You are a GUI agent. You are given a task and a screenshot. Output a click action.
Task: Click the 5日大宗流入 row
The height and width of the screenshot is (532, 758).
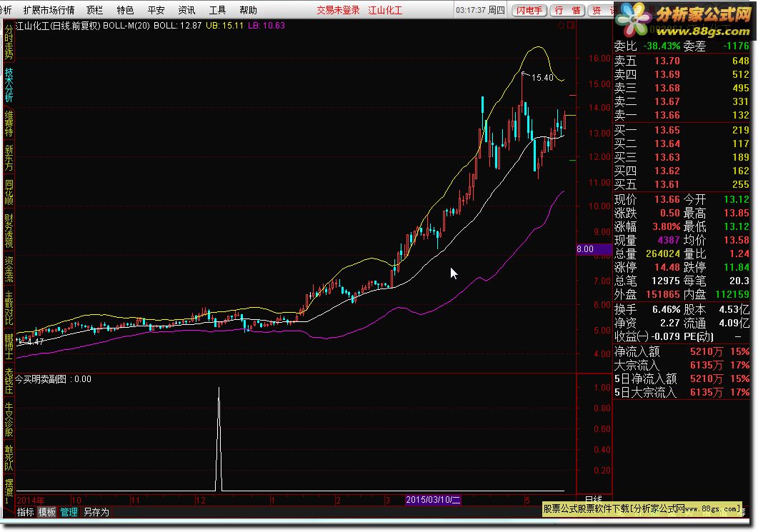tap(681, 392)
